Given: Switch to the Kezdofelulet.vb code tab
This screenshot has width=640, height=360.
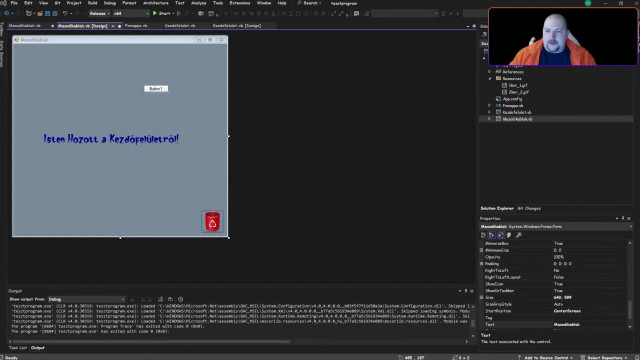Looking at the screenshot, I should [180, 26].
